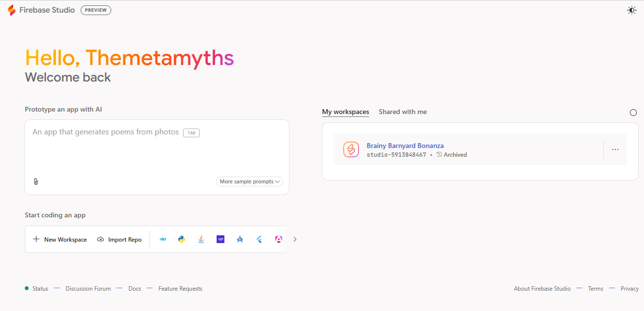
Task: Select the Angular template icon
Action: coord(279,239)
